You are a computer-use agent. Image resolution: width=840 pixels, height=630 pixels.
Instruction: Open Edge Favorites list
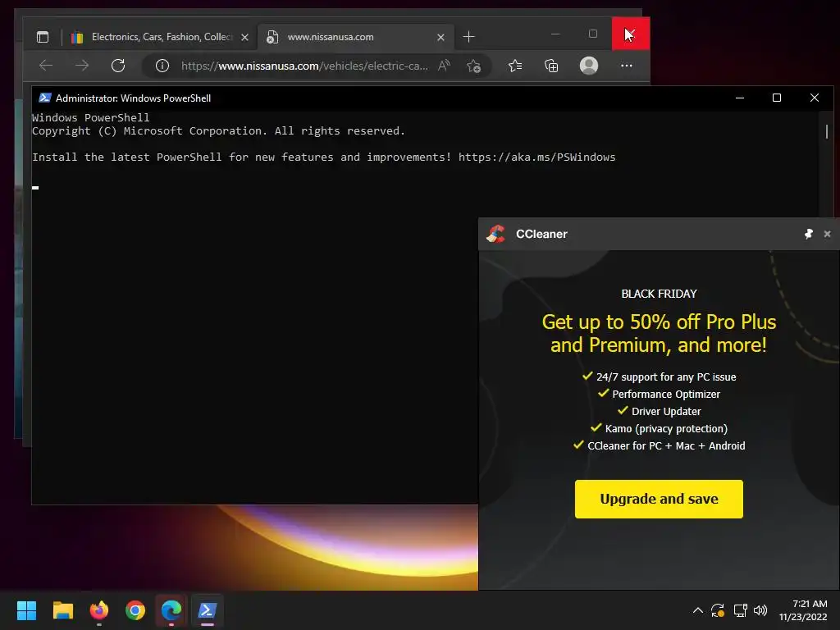click(515, 66)
